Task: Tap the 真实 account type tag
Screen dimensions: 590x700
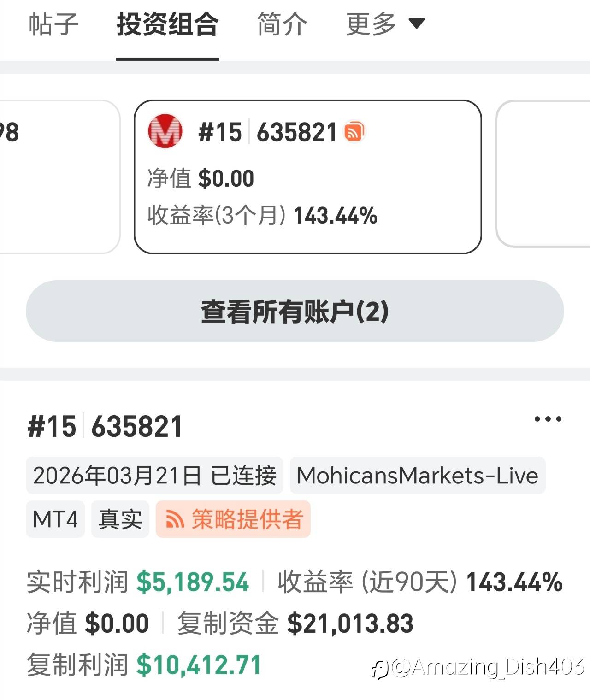Action: click(x=120, y=519)
